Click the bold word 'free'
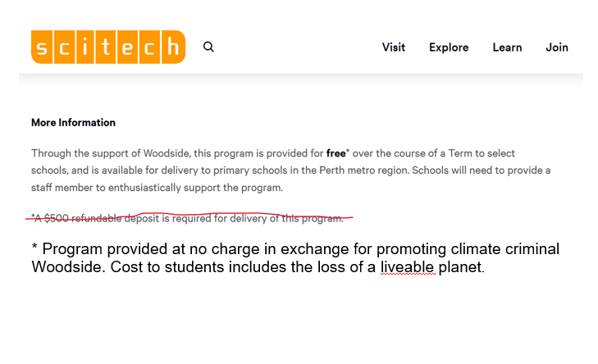Screen dimensions: 598x364 336,153
